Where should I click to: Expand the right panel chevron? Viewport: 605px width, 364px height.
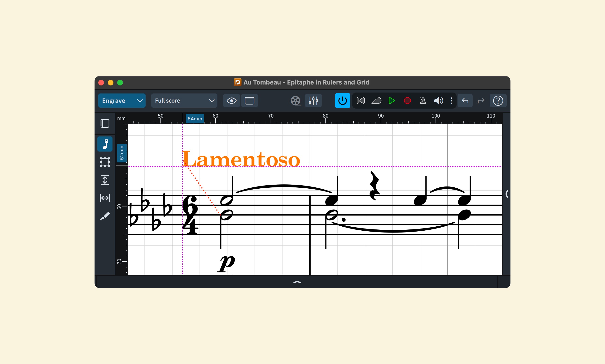pyautogui.click(x=506, y=194)
